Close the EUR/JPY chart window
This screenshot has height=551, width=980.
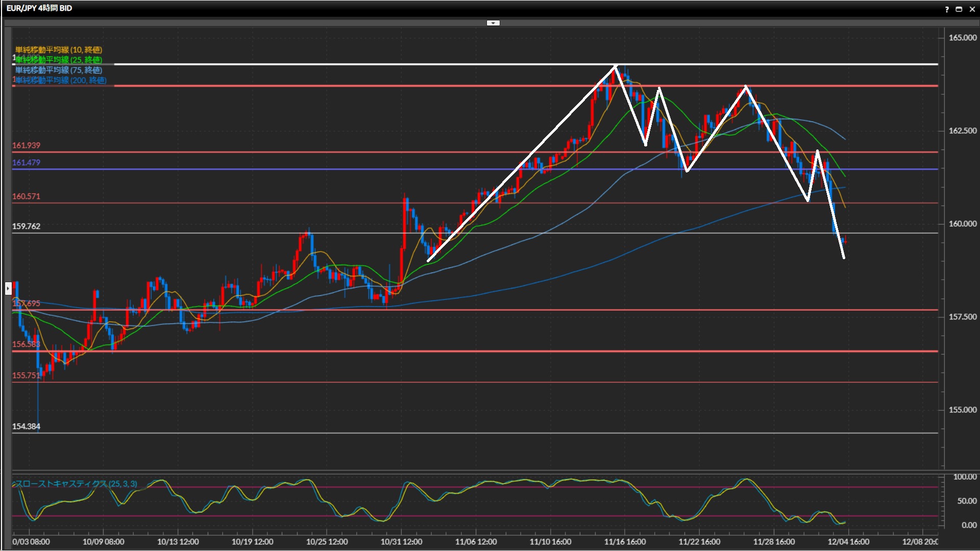(x=972, y=9)
